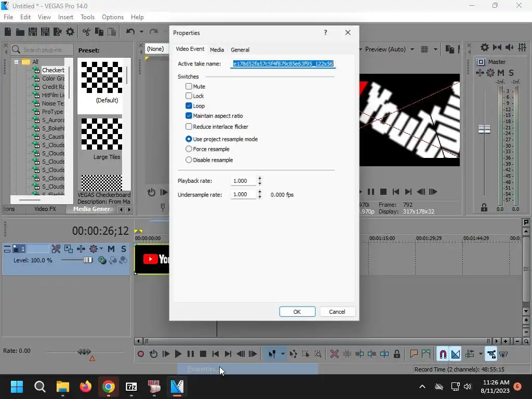Select the Video Event tab

point(190,49)
